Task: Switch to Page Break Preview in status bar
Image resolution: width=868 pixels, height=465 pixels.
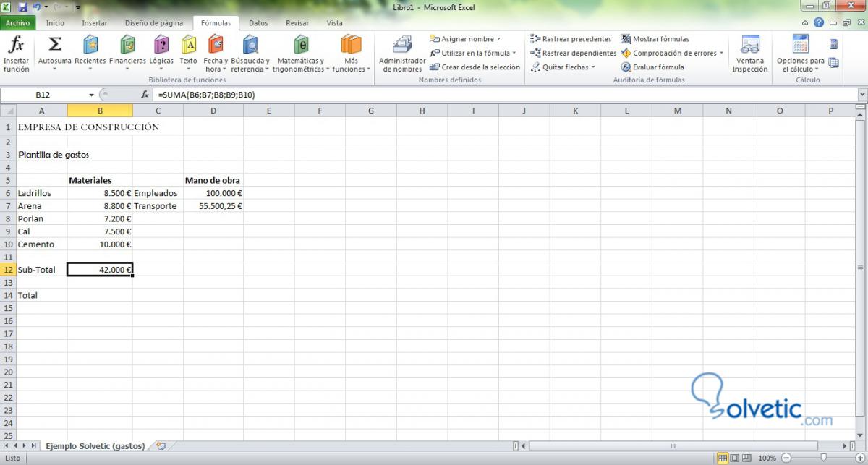Action: pyautogui.click(x=747, y=458)
